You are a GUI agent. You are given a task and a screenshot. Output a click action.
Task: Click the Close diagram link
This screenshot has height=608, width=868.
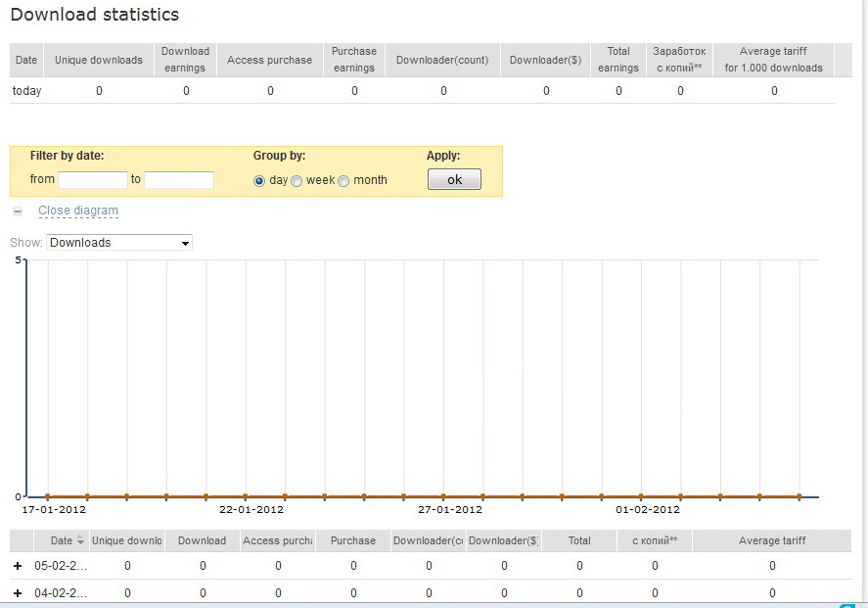point(78,210)
